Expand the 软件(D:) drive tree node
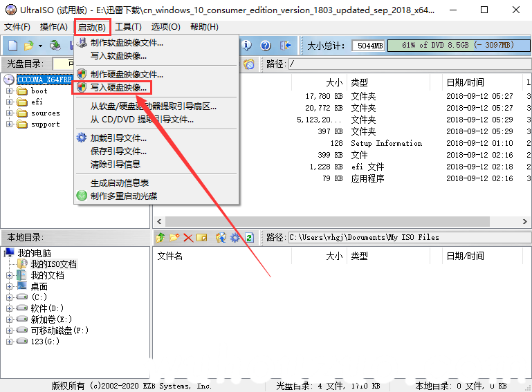This screenshot has width=532, height=392. point(9,308)
